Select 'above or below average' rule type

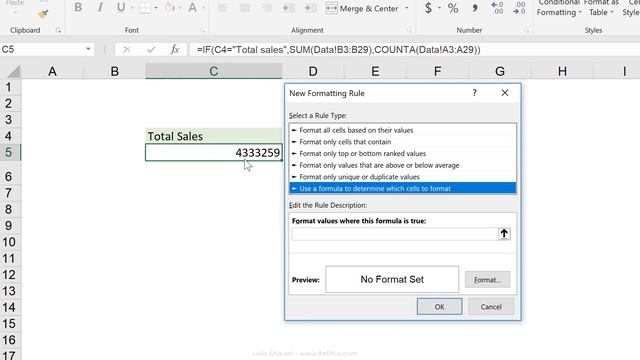click(x=402, y=165)
